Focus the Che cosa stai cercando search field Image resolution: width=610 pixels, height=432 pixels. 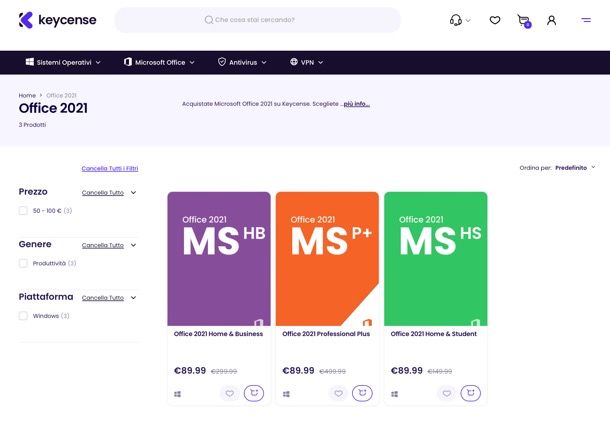pyautogui.click(x=258, y=20)
